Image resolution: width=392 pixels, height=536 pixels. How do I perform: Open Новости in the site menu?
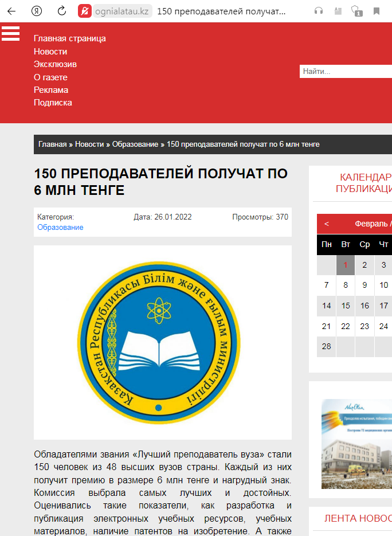pyautogui.click(x=50, y=52)
